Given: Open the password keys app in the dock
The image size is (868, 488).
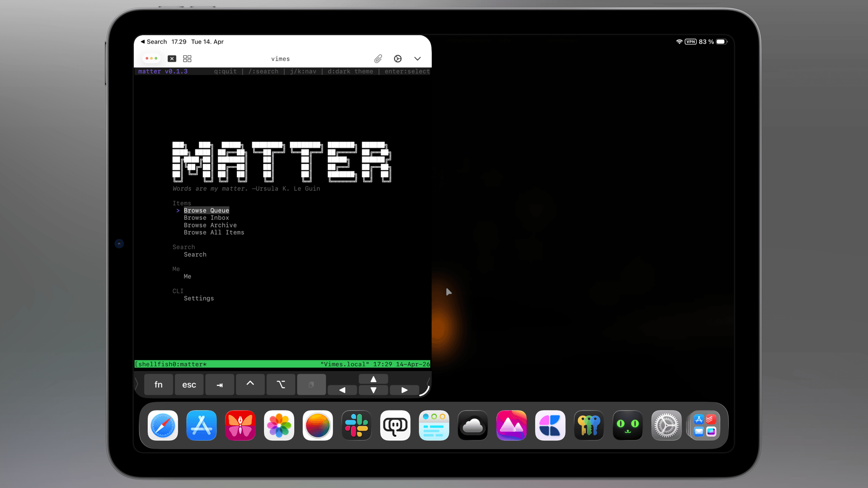Looking at the screenshot, I should tap(589, 425).
